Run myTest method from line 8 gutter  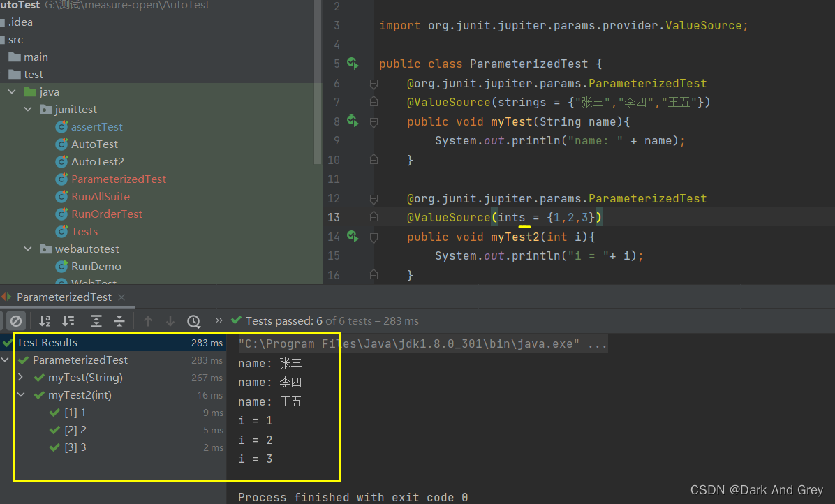pyautogui.click(x=353, y=121)
